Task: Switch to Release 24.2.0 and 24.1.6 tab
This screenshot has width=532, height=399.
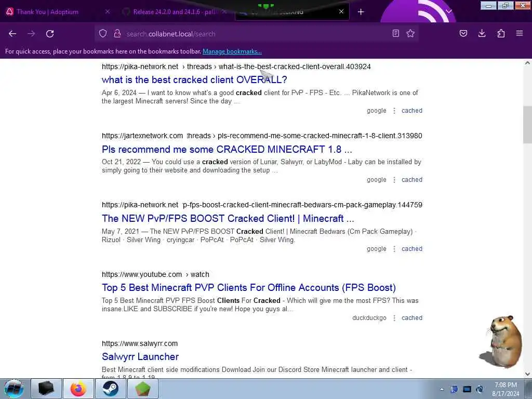Action: 174,12
